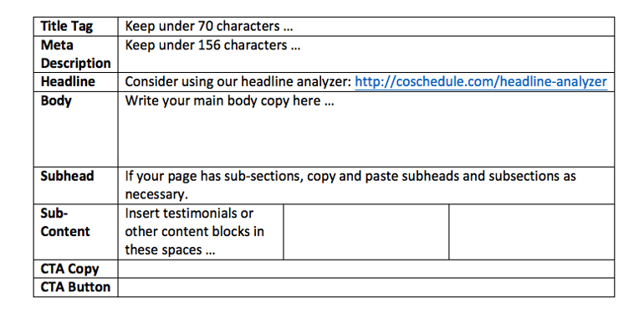The image size is (644, 314).
Task: Select the 'Insert testimonials' content block
Action: pos(201,232)
